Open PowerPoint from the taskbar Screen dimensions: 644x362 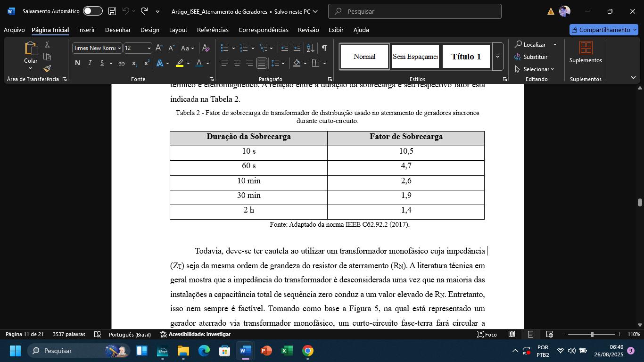(x=266, y=351)
